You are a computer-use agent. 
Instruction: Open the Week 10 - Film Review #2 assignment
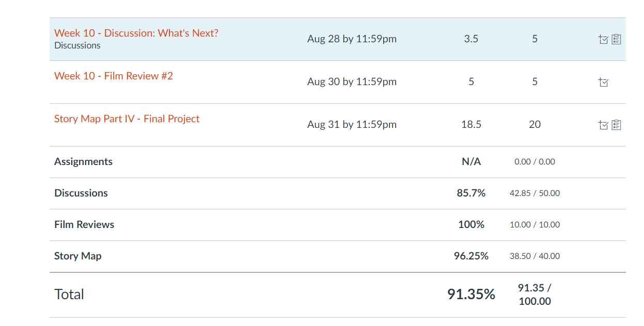(114, 76)
